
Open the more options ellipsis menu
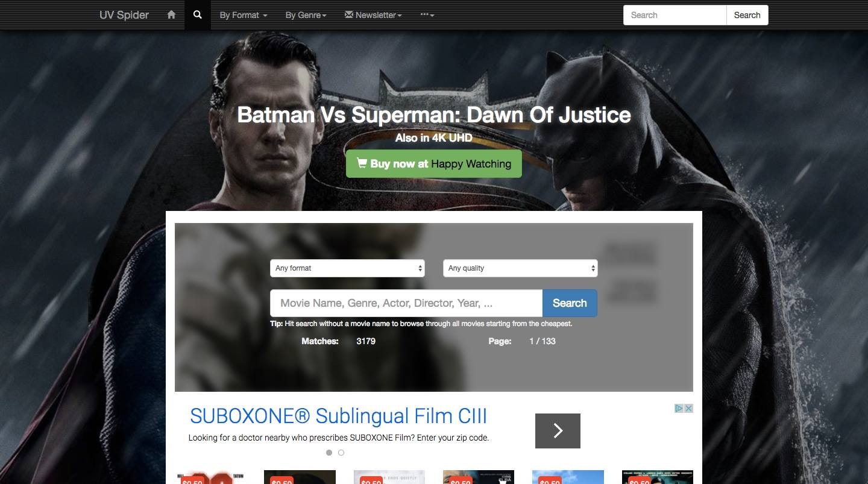427,15
